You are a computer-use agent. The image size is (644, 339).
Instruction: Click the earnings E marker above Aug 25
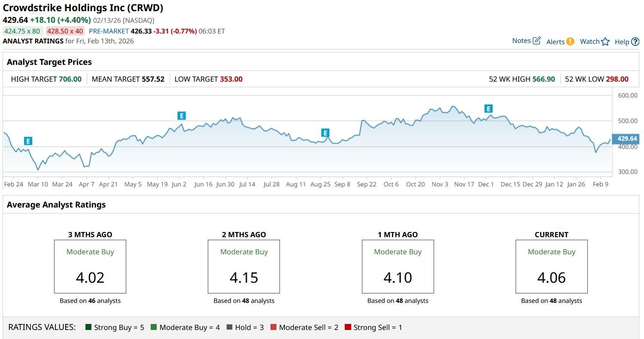pyautogui.click(x=325, y=133)
